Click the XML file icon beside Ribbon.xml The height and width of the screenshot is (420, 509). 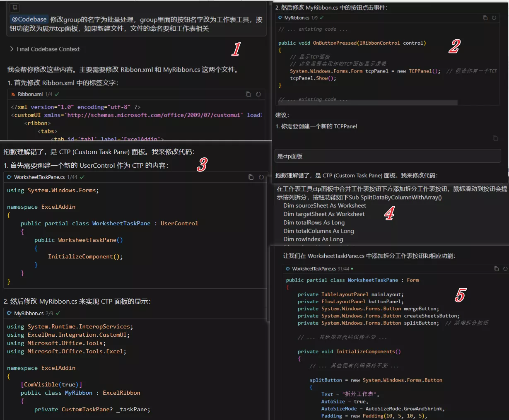tap(13, 94)
